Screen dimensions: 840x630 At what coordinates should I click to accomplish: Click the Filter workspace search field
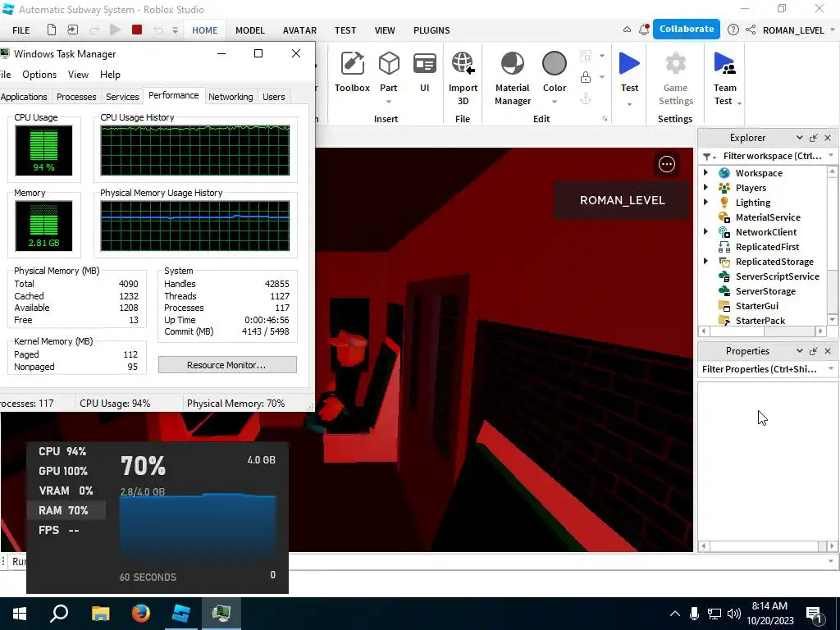(x=771, y=156)
